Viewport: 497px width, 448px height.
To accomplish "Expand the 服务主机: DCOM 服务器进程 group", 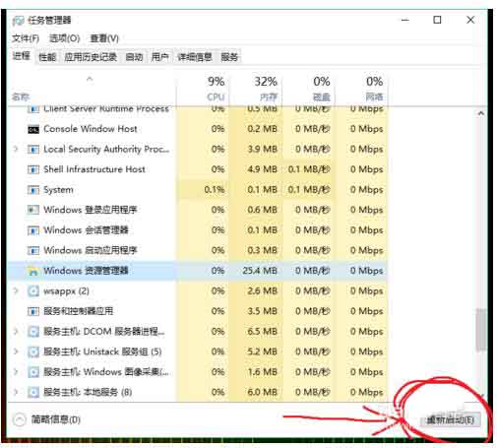I will tap(16, 332).
